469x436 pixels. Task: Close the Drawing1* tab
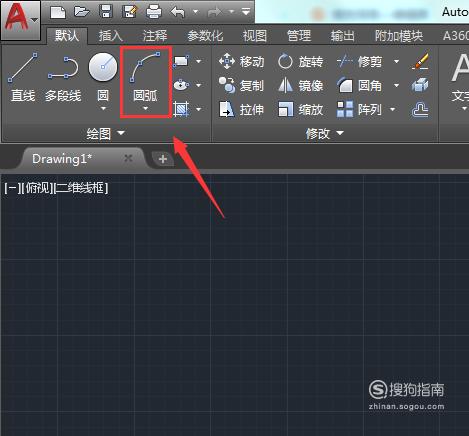tap(128, 158)
